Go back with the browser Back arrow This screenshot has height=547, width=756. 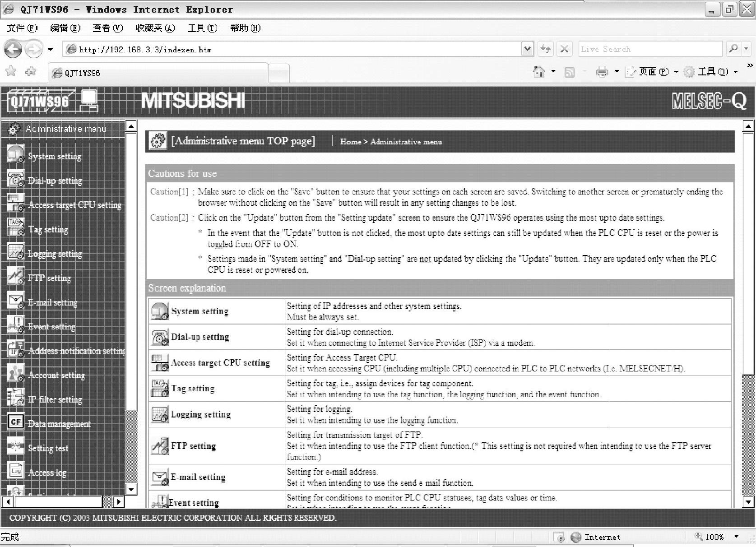coord(13,49)
